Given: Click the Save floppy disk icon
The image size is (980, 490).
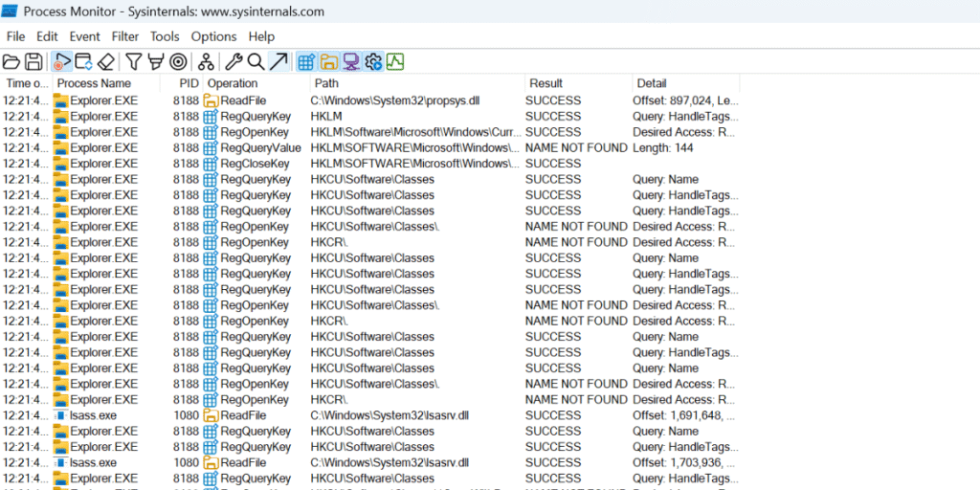Looking at the screenshot, I should 33,61.
